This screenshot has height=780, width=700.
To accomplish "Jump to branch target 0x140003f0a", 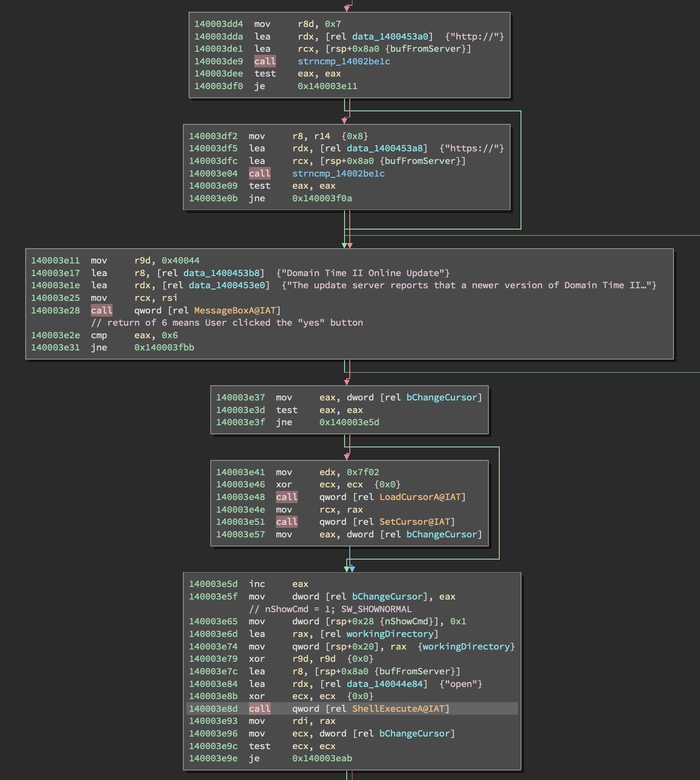I will [x=322, y=198].
